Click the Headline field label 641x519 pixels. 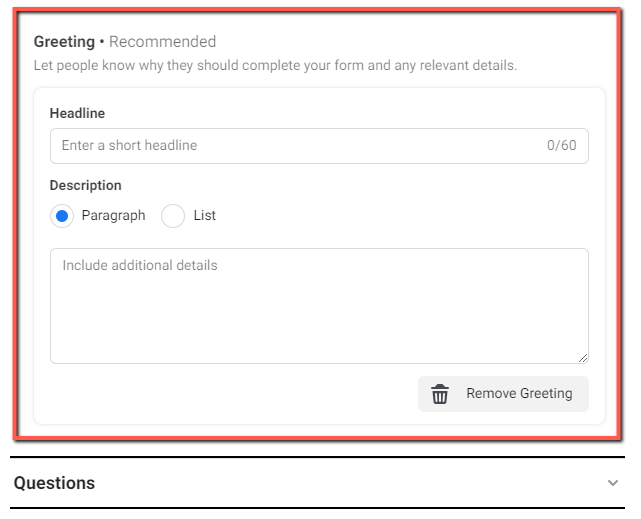click(x=77, y=113)
